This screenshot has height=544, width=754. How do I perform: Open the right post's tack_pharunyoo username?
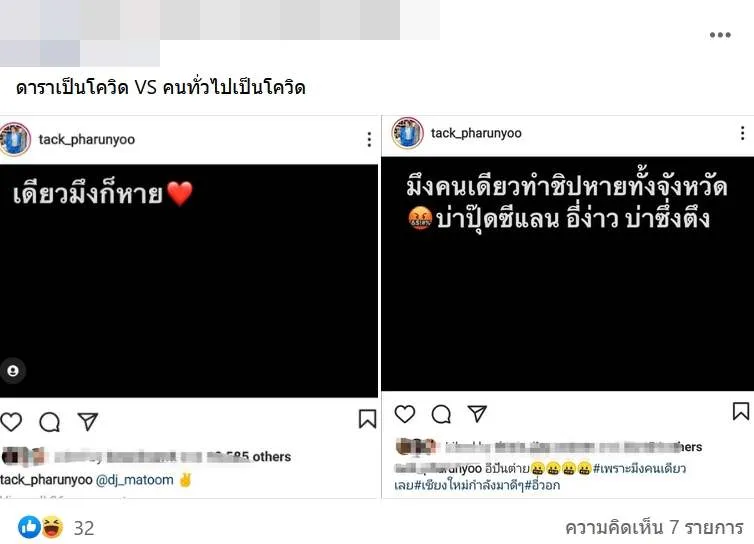click(476, 133)
